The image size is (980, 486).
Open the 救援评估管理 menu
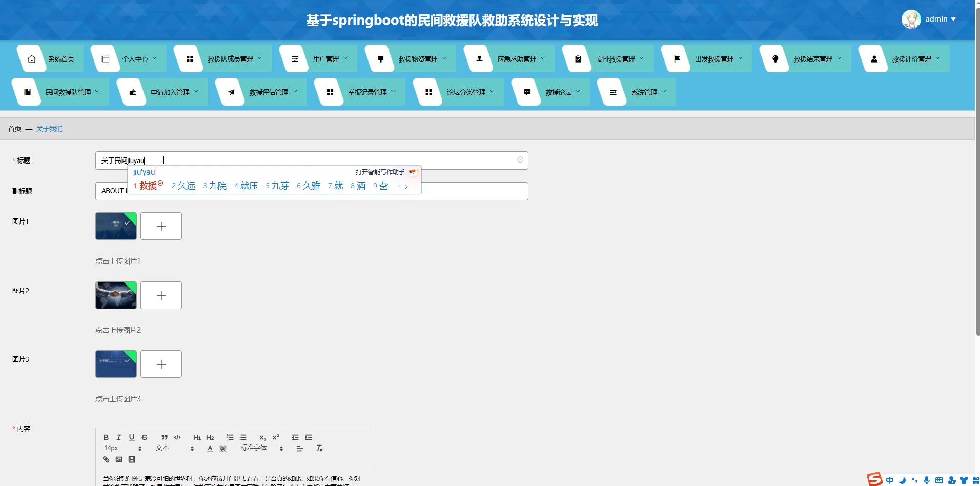pos(261,92)
